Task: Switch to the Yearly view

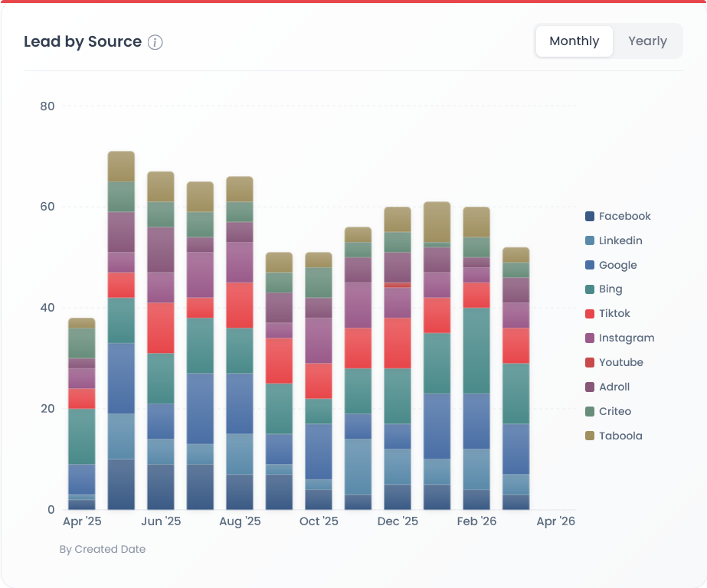Action: click(x=647, y=41)
